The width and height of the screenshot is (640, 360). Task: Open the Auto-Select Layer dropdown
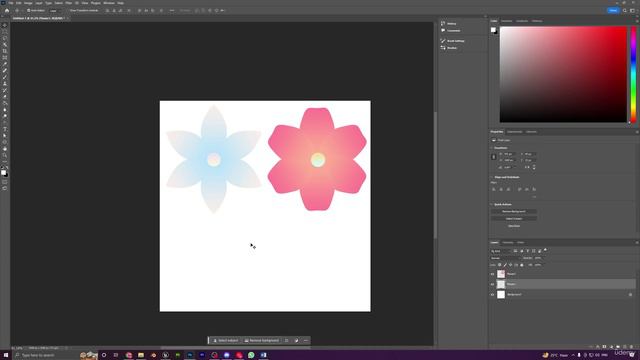click(55, 11)
